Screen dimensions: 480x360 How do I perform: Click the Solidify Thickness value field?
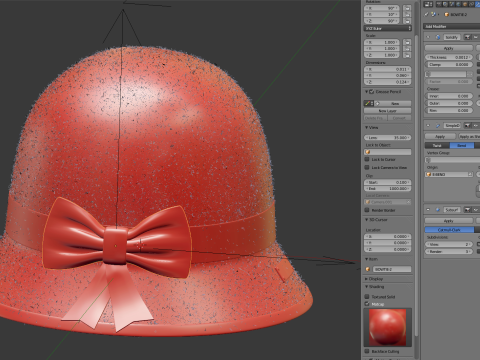[449, 57]
